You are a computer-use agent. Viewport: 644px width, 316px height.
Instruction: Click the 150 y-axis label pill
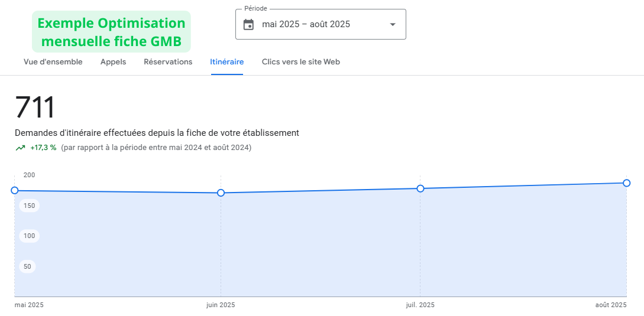click(x=29, y=206)
